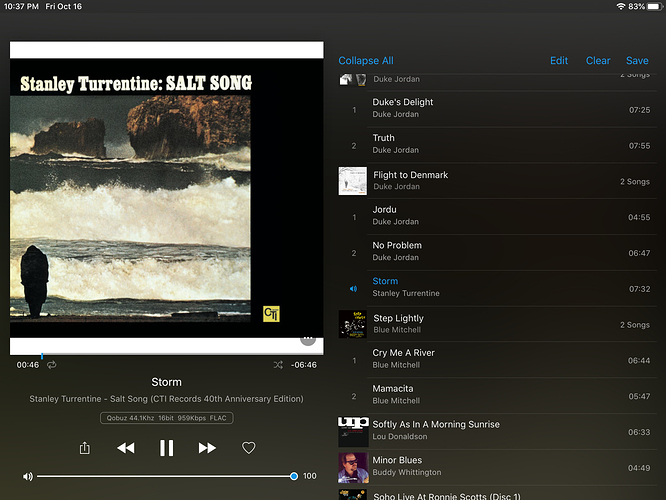Toggle shuffle mode icon
This screenshot has height=500, width=666.
278,364
